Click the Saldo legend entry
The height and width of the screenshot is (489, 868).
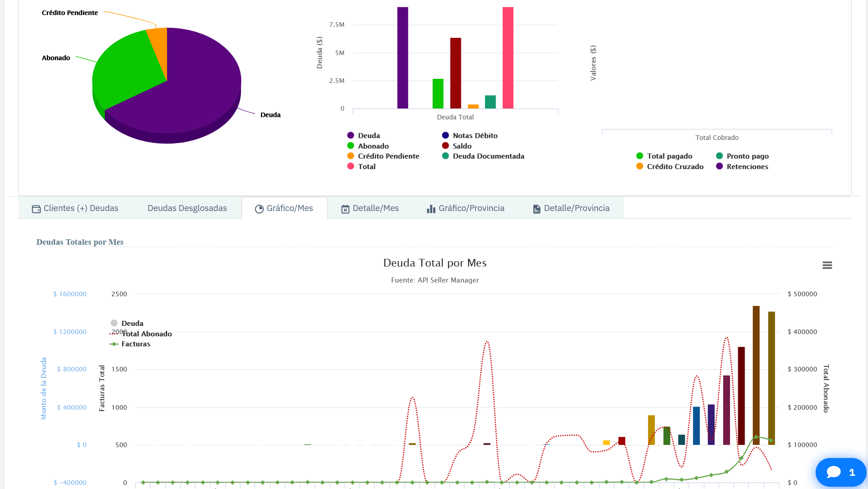pos(462,146)
